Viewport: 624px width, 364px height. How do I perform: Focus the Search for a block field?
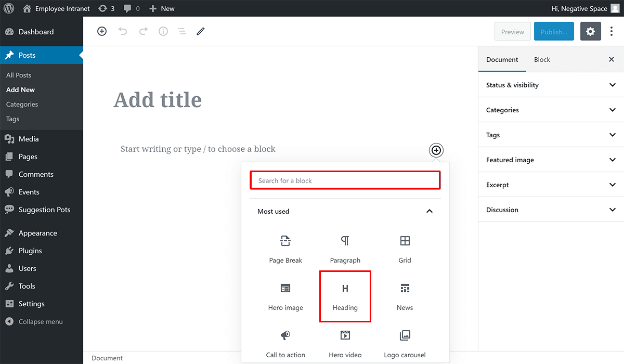(345, 180)
